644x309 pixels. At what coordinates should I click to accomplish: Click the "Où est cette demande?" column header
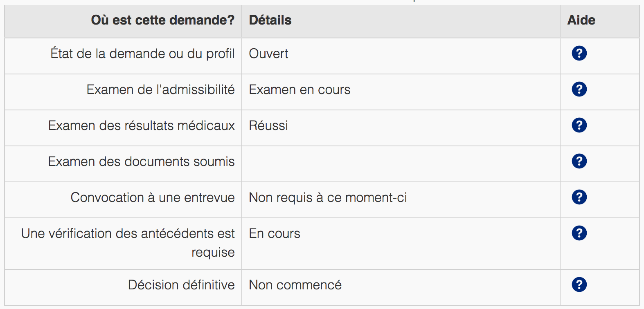162,20
